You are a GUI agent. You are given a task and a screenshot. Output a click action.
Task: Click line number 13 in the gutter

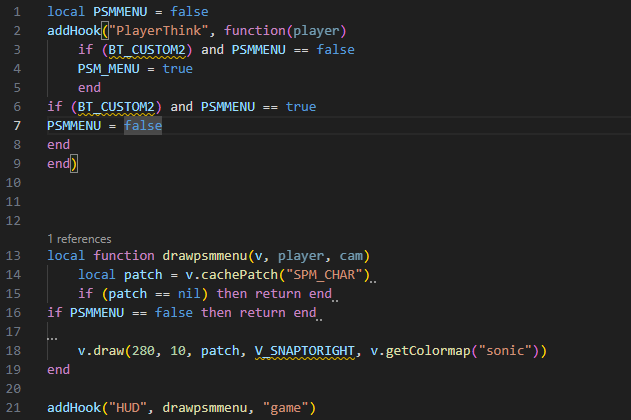(x=13, y=256)
